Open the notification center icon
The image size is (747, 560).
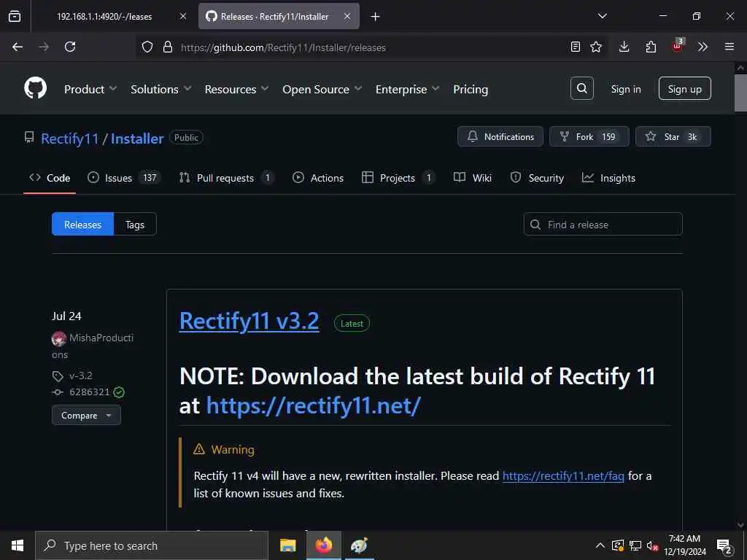coord(724,546)
